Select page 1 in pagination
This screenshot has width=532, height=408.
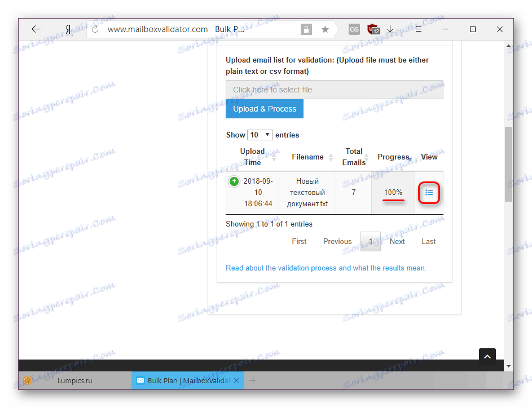pyautogui.click(x=371, y=242)
